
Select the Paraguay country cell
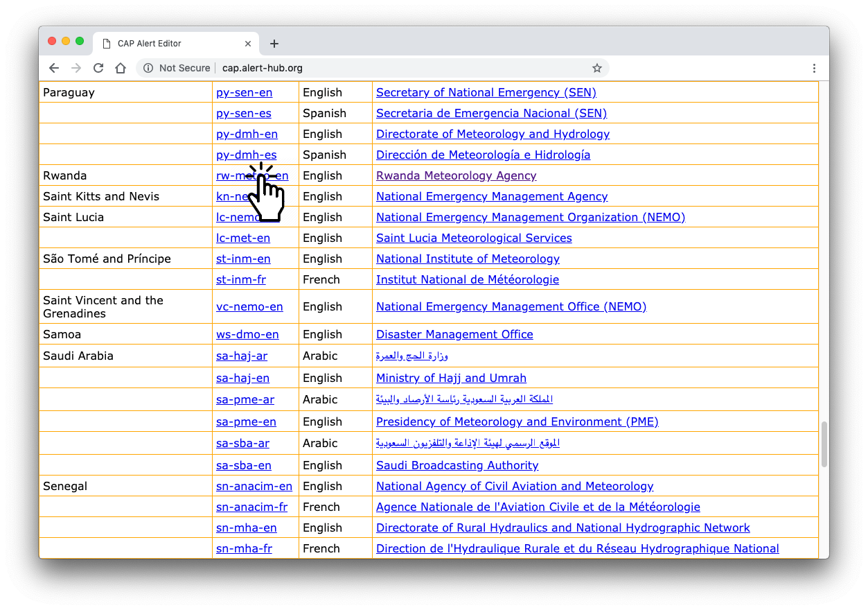click(126, 92)
